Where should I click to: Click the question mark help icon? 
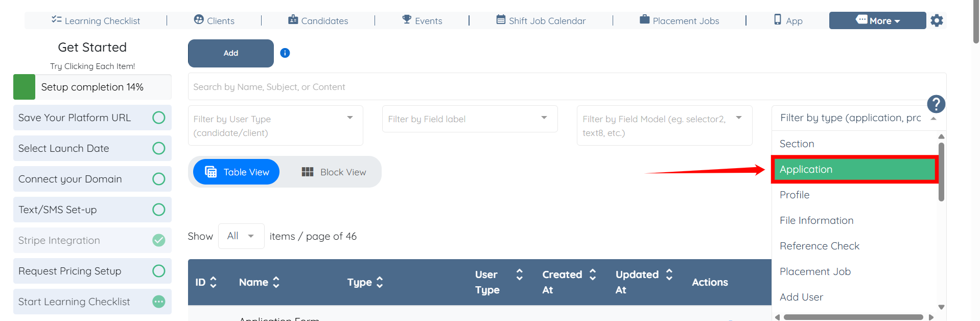[x=936, y=104]
